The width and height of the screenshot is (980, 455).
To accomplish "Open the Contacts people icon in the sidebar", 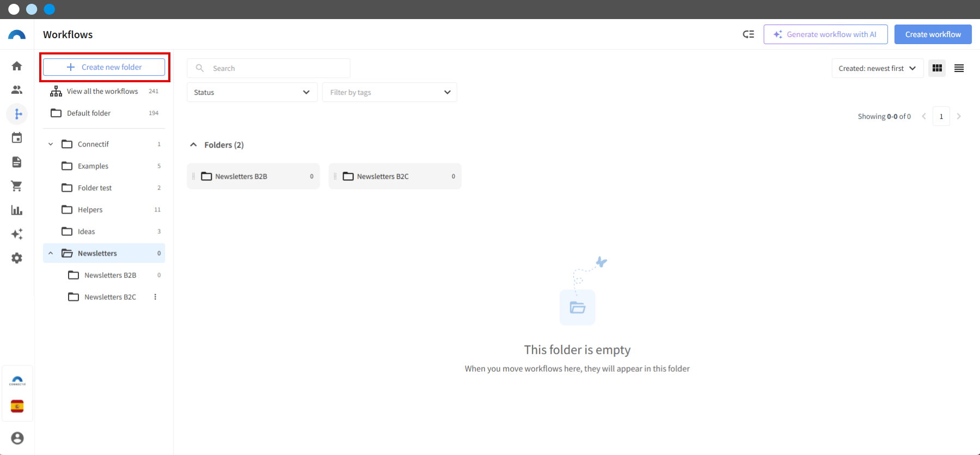I will pyautogui.click(x=17, y=90).
